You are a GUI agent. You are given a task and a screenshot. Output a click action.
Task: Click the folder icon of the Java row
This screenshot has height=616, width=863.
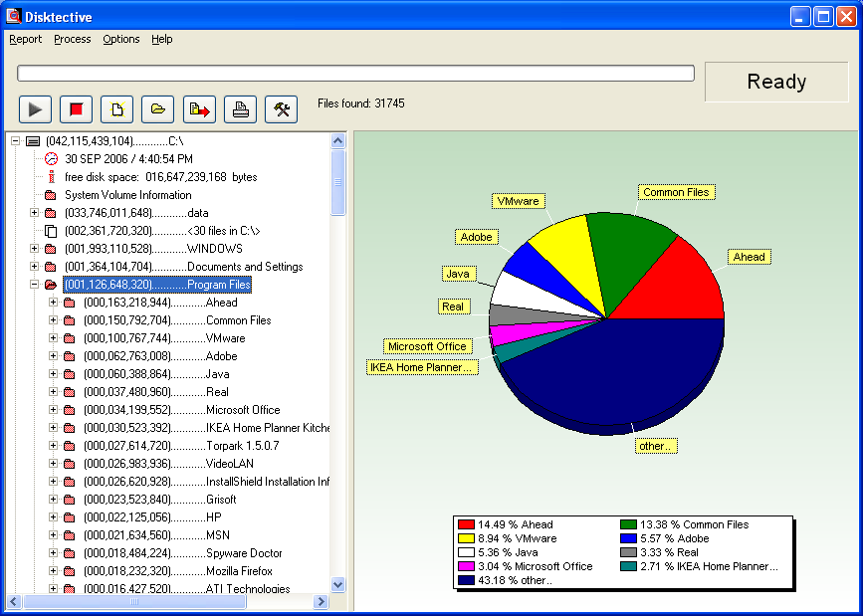coord(70,374)
